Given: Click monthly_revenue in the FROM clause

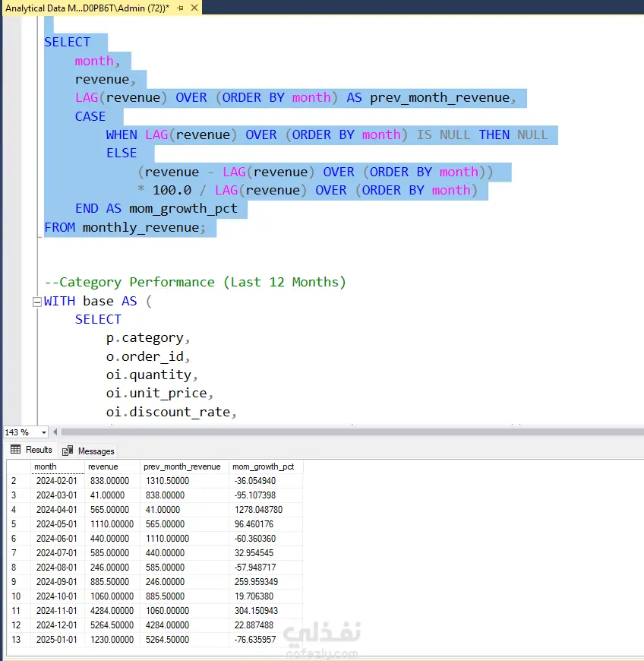Looking at the screenshot, I should click(140, 228).
